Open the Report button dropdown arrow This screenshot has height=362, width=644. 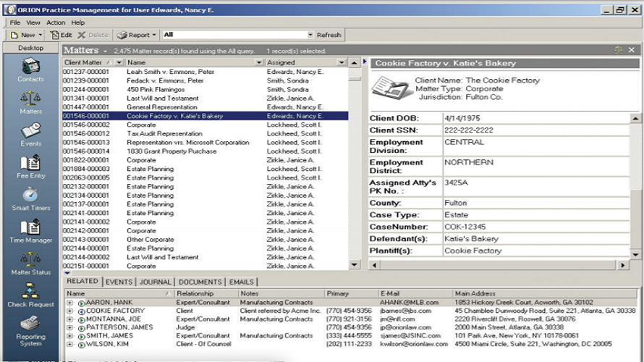pos(154,35)
